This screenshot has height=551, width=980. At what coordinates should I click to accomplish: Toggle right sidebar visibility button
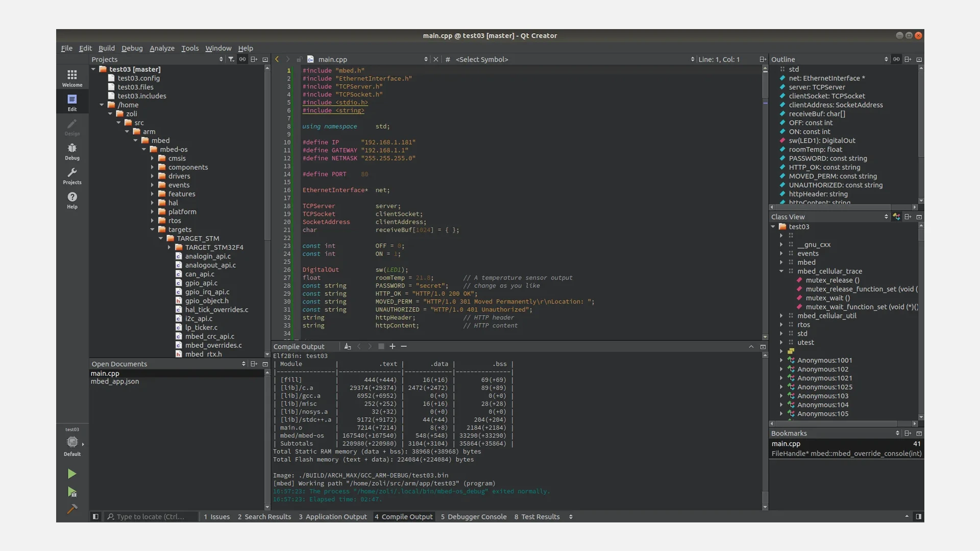(918, 517)
